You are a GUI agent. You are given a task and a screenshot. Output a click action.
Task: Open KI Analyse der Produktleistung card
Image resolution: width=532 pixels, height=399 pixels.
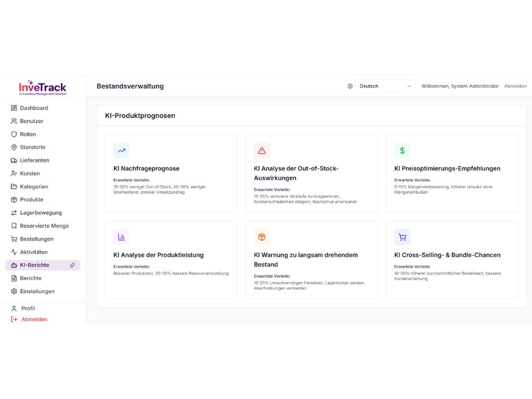(171, 260)
